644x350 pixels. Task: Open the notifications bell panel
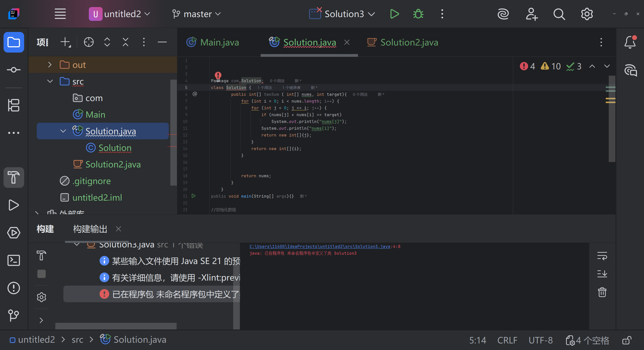[x=630, y=42]
